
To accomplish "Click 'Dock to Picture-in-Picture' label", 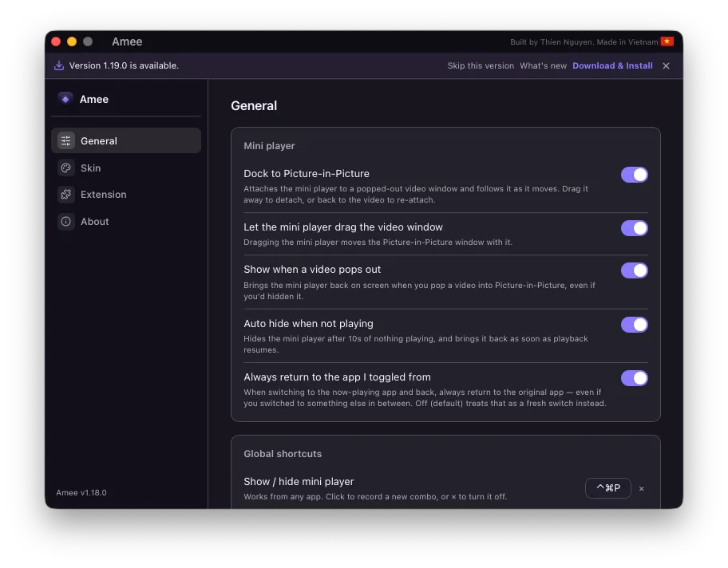I will [x=307, y=174].
